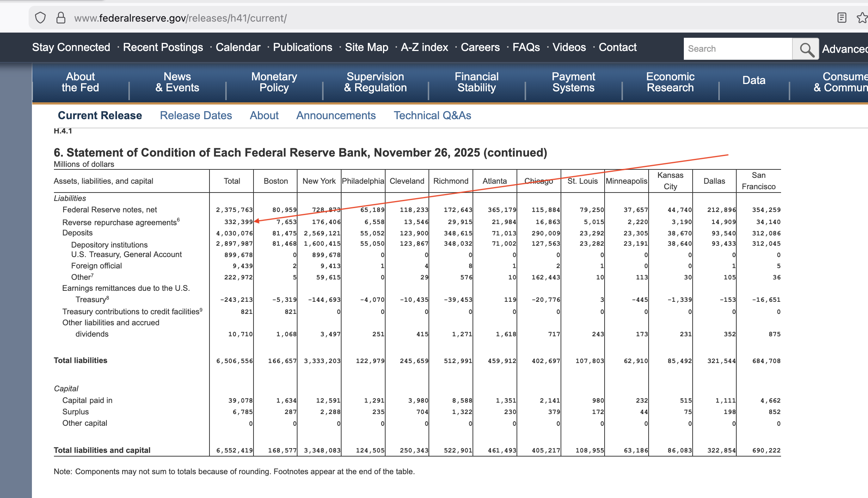Open the Financial Stability menu

476,82
